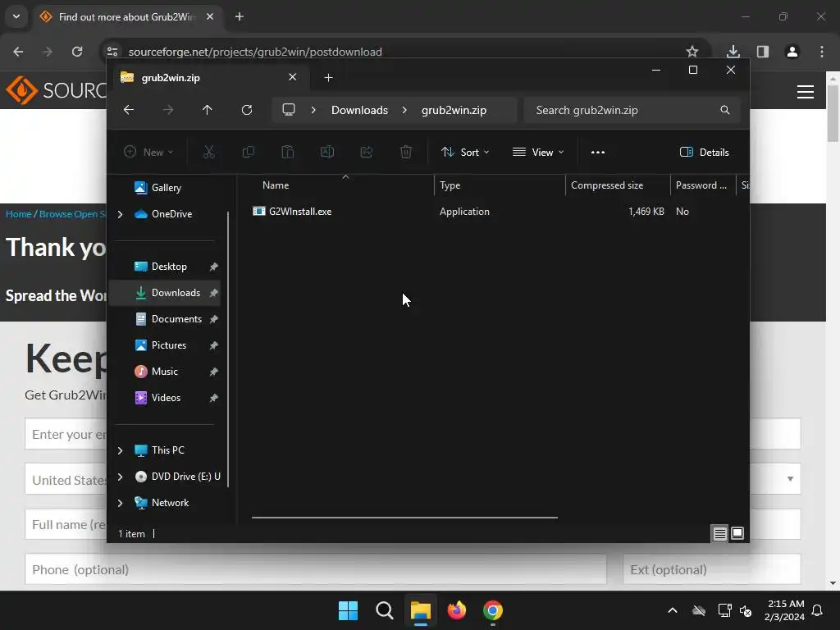Screen dimensions: 840x630
Task: Click the PC icon in address bar
Action: tap(289, 110)
